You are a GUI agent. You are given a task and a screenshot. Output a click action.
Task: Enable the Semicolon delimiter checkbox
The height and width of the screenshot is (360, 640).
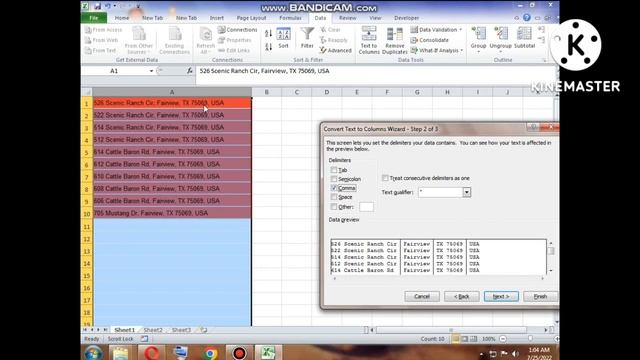(x=334, y=179)
